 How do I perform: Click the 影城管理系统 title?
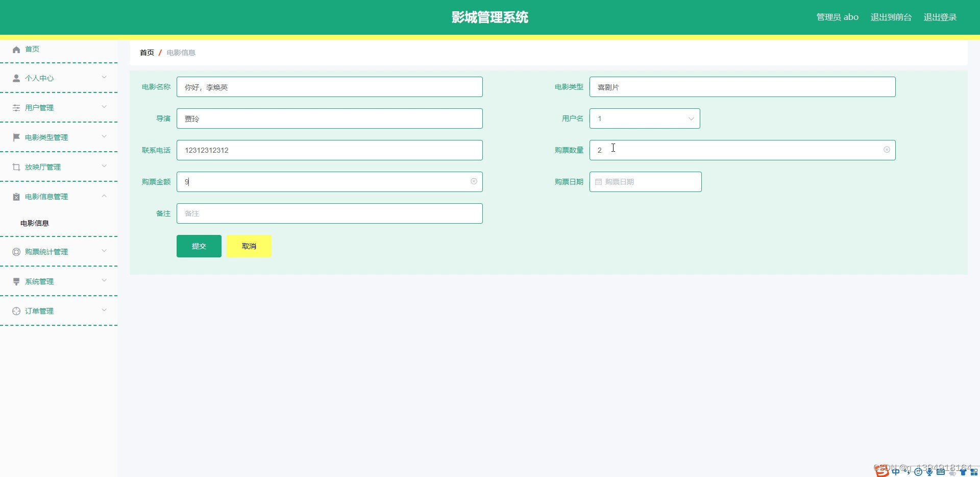click(x=490, y=17)
